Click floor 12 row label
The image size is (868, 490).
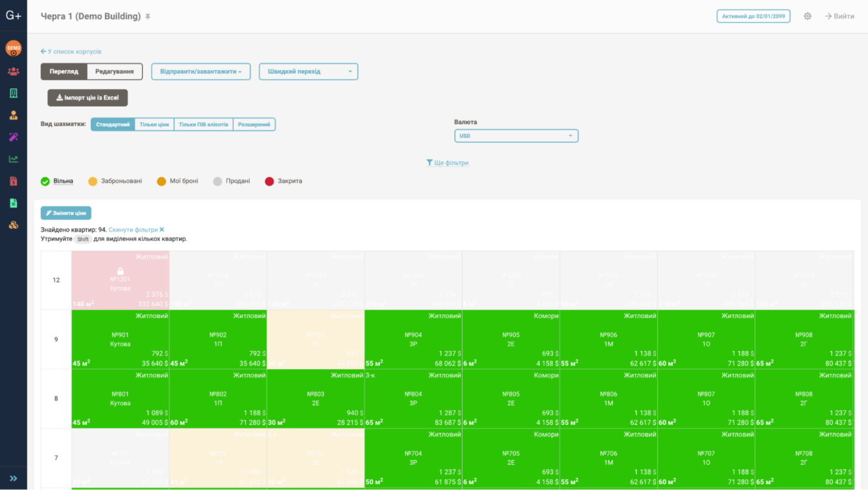point(56,280)
